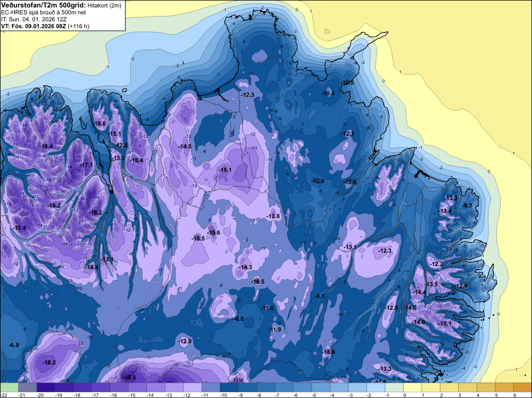The width and height of the screenshot is (532, 398).
Task: Click the -13.2 temperature label
Action: (119, 158)
